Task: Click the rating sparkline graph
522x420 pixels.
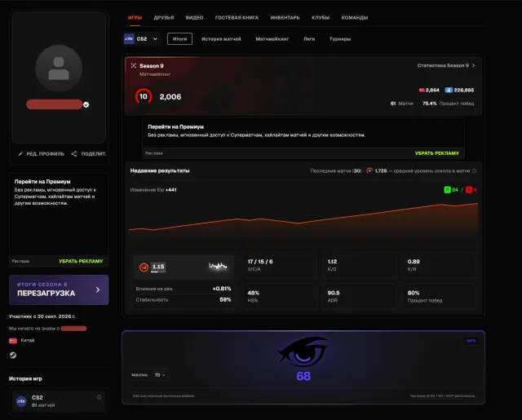Action: 218,266
